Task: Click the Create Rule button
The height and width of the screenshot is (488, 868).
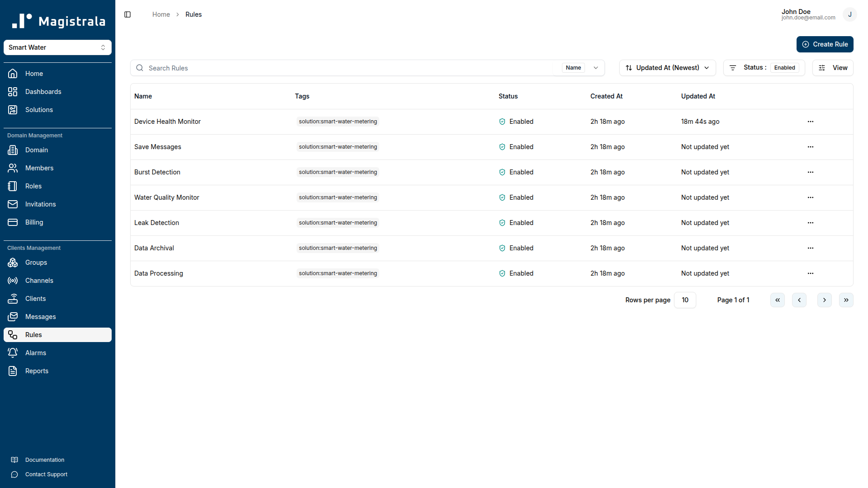Action: coord(825,44)
